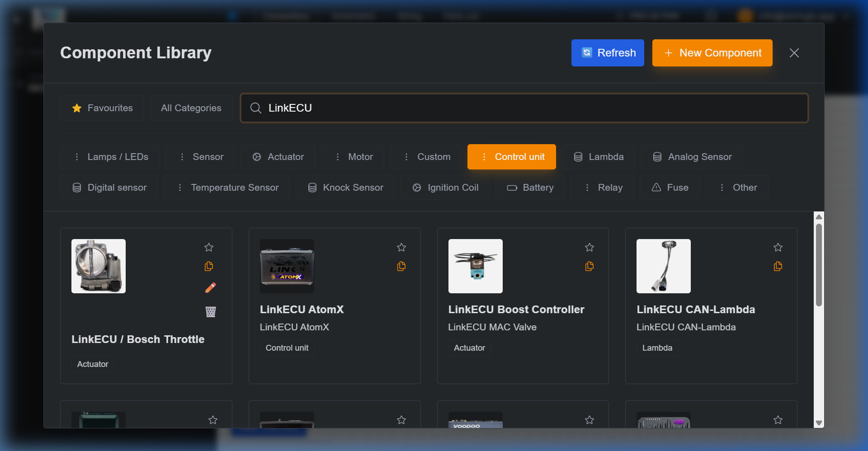Filter by Knock Sensor category
This screenshot has width=868, height=451.
[345, 188]
